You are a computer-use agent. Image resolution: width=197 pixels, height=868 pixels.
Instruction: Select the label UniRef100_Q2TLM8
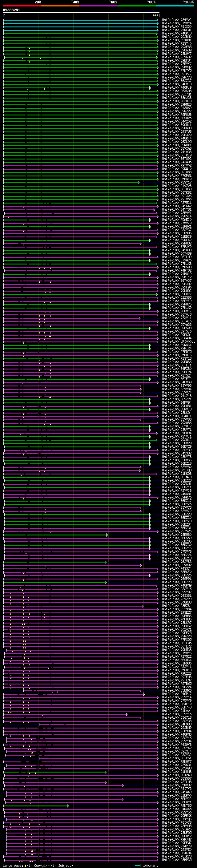point(177,782)
